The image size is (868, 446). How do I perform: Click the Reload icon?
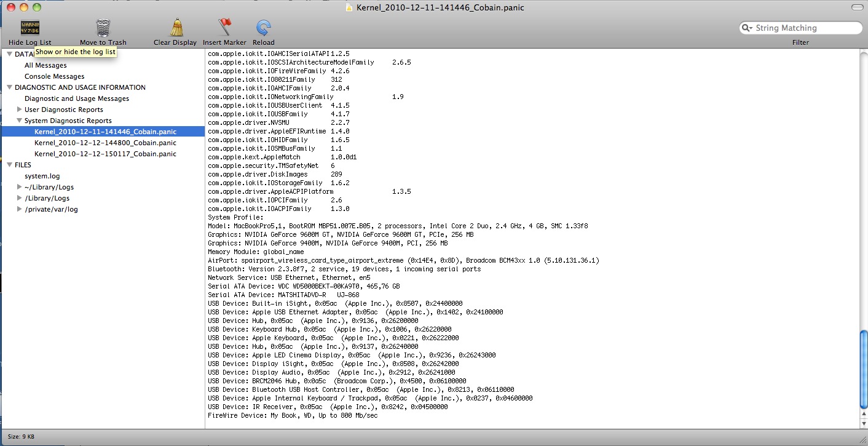coord(264,28)
